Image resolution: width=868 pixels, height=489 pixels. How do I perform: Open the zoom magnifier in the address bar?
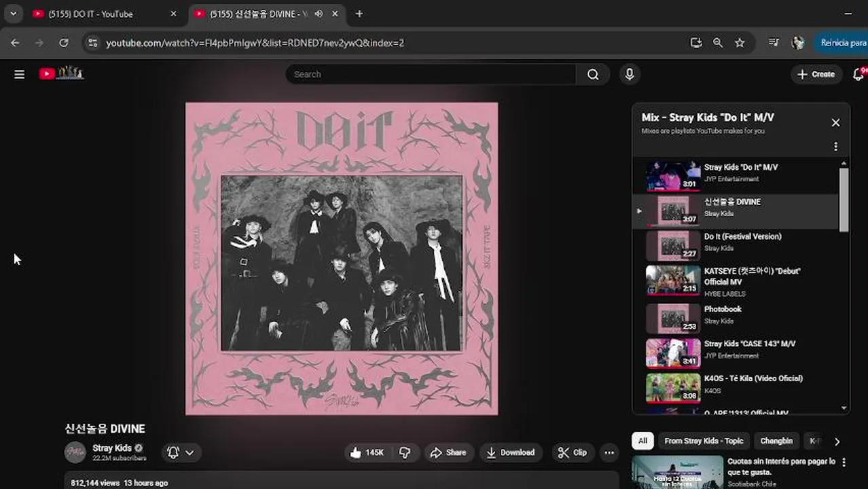pos(718,43)
